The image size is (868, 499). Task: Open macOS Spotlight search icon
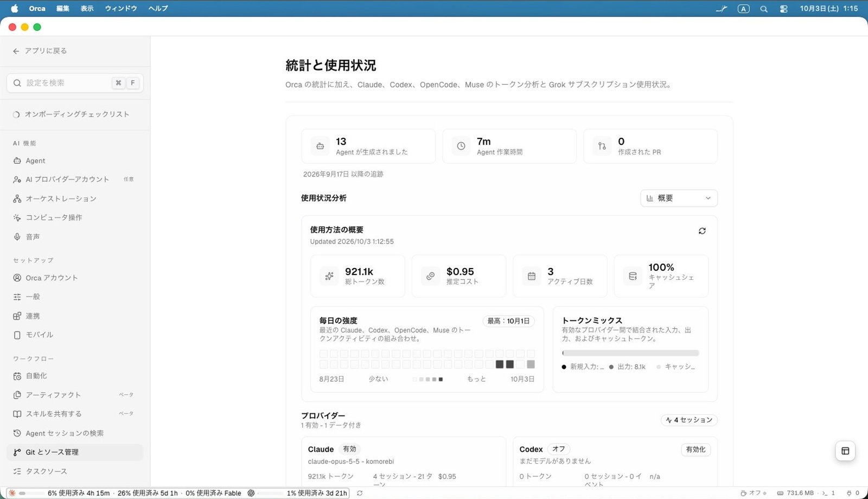click(764, 9)
